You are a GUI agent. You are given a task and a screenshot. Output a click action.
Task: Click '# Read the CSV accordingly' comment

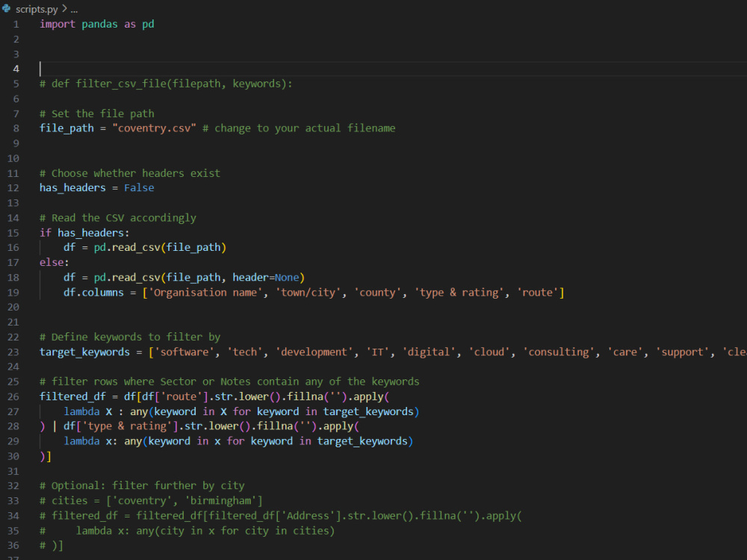(x=118, y=218)
